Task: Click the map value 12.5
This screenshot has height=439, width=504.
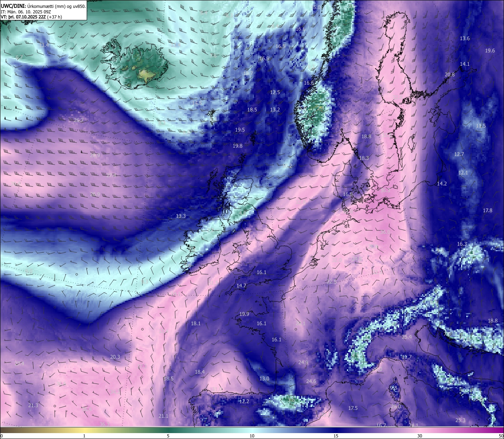Action: tap(275, 93)
